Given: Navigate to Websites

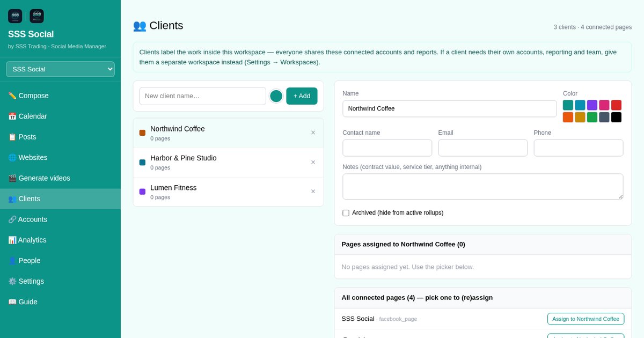Looking at the screenshot, I should click(x=60, y=157).
